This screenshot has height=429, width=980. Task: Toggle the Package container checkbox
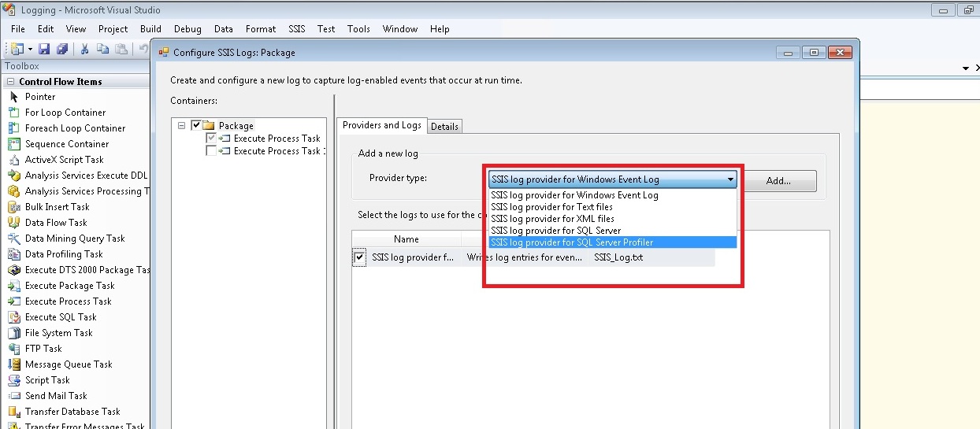click(196, 125)
